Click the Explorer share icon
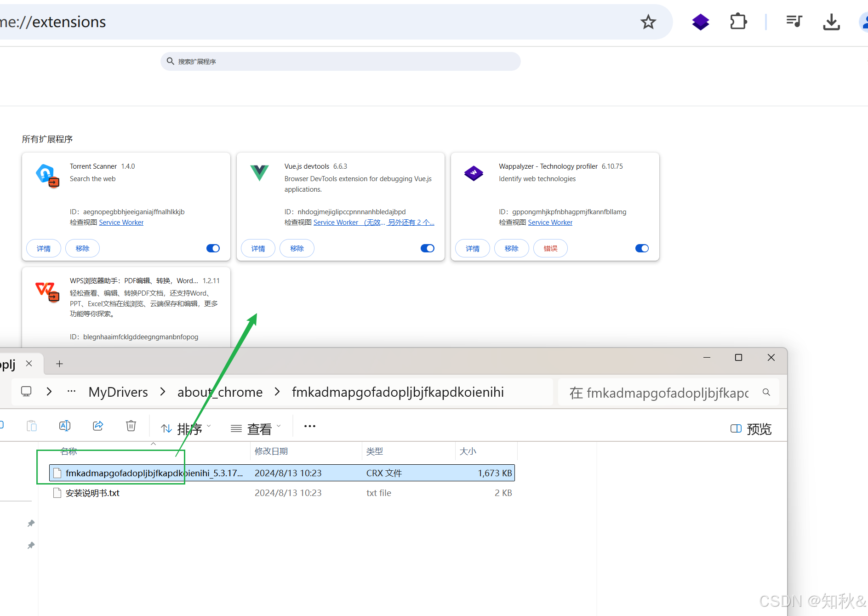 click(x=98, y=426)
